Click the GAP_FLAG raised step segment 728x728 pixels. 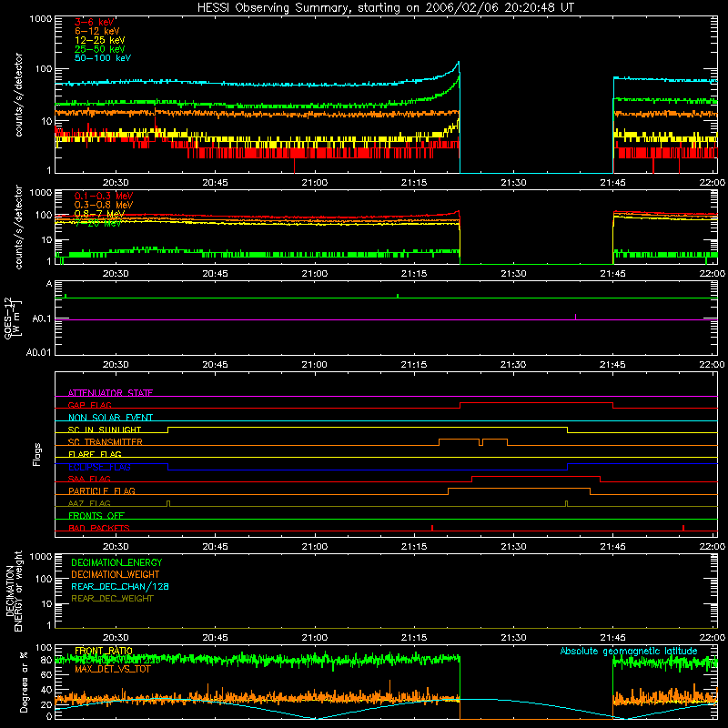[536, 402]
